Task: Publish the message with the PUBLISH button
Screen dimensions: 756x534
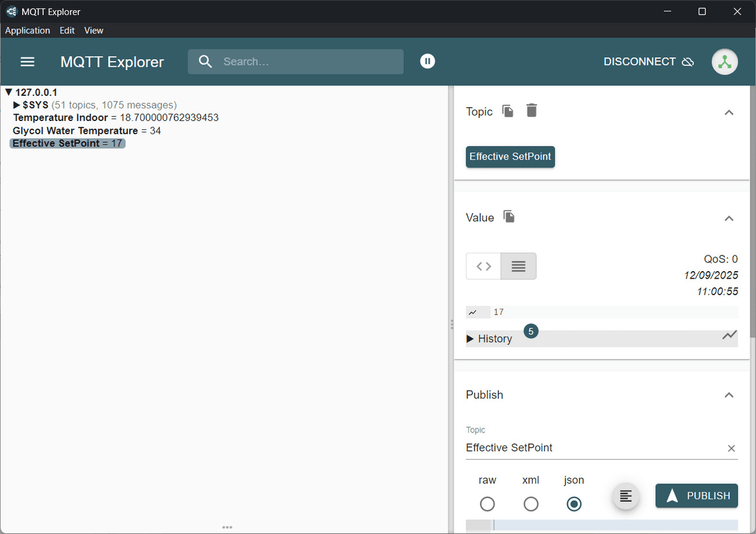Action: point(697,496)
